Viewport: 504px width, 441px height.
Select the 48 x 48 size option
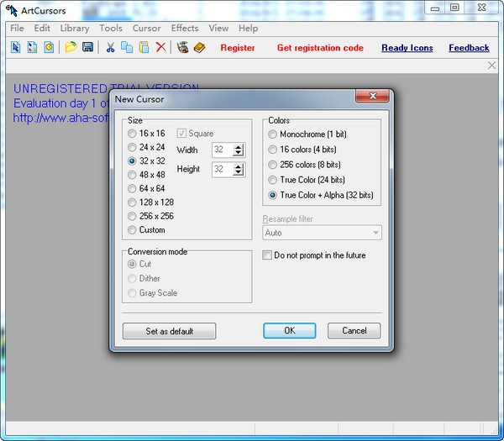(x=132, y=175)
